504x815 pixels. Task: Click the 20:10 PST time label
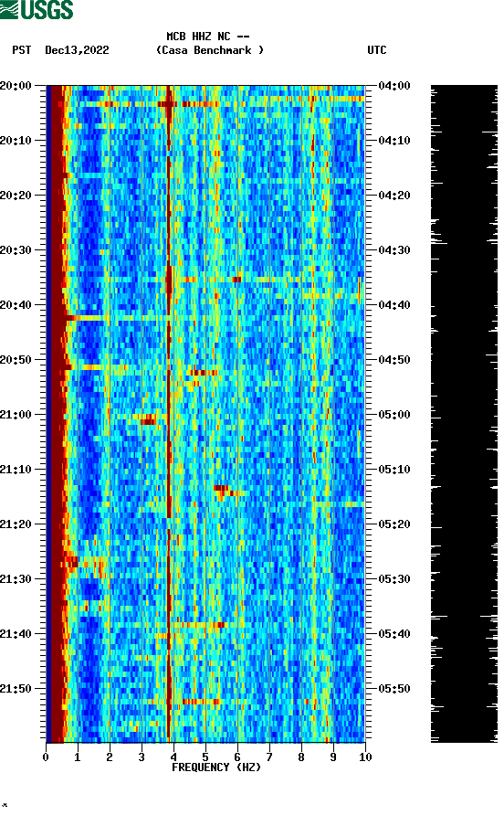[16, 141]
